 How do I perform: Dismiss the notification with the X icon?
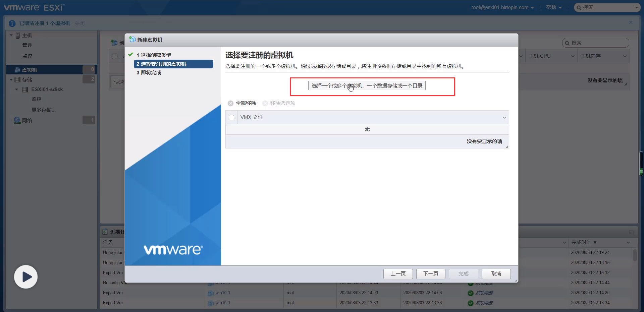(631, 22)
